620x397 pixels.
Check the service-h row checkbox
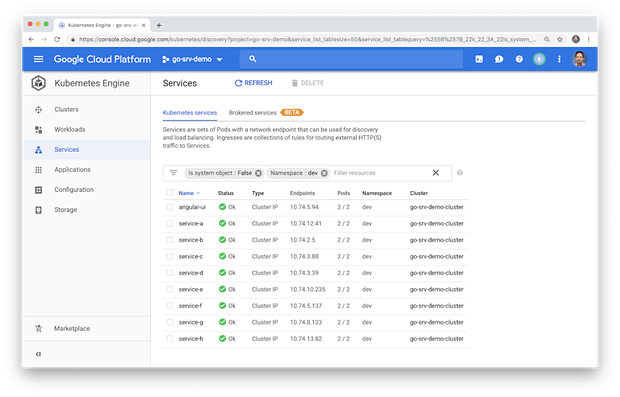click(x=170, y=339)
